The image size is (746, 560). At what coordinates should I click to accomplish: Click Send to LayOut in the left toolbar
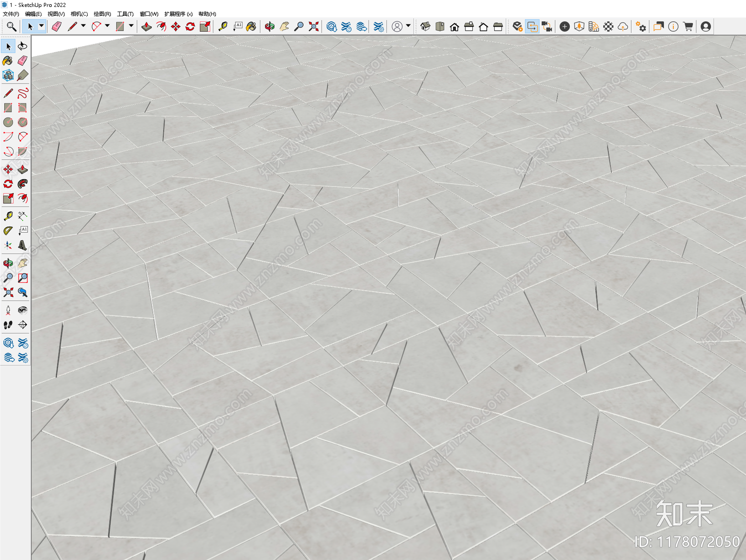[8, 358]
